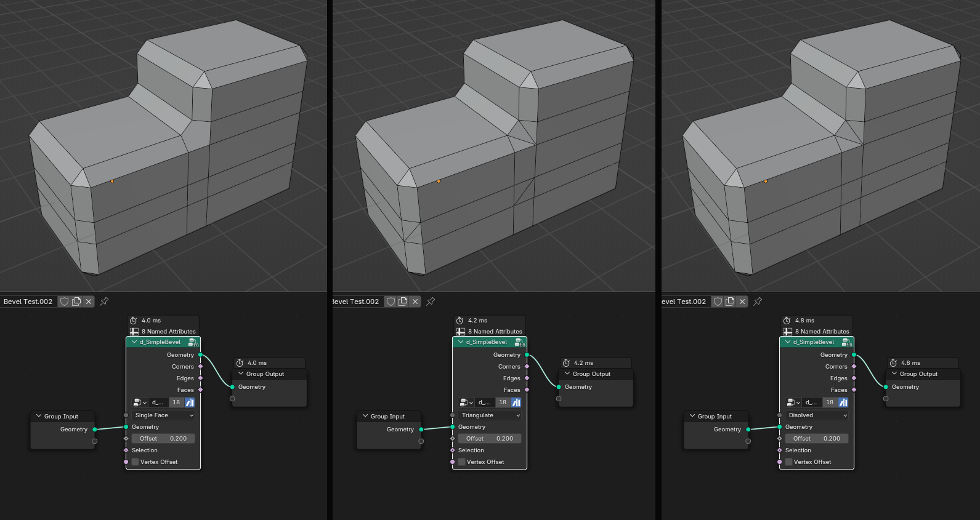Click Named Attributes icon above Single Face node

(134, 332)
